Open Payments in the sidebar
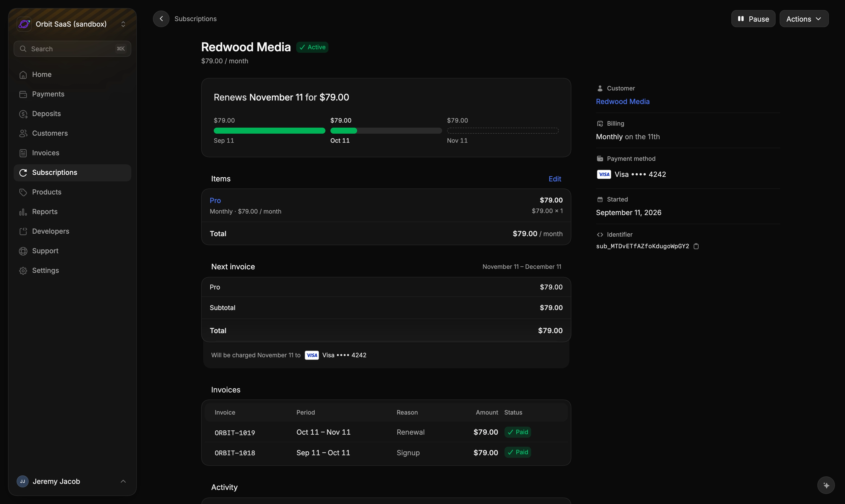 tap(72, 94)
